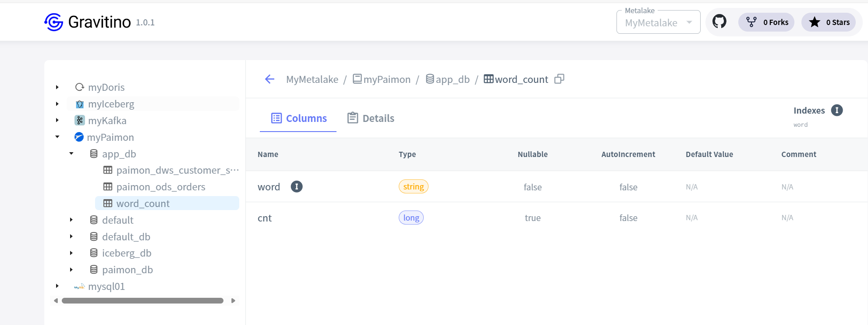Screen dimensions: 868x325
Task: Expand the myKafka tree node
Action: [57, 120]
